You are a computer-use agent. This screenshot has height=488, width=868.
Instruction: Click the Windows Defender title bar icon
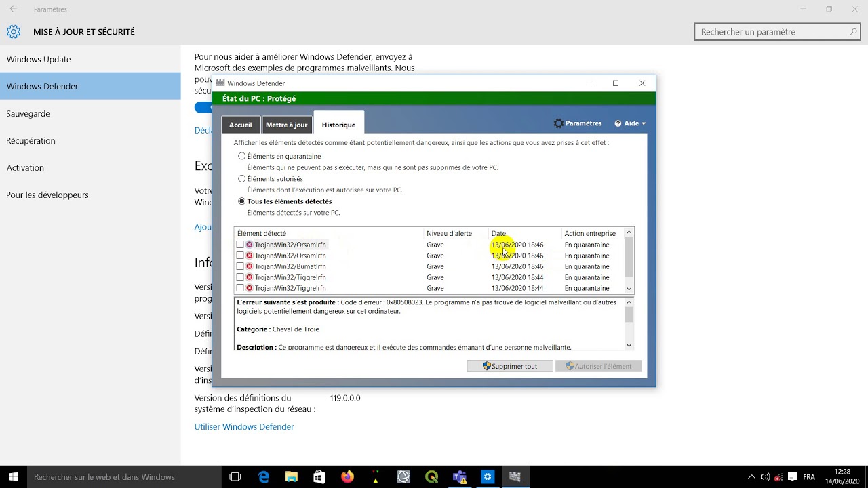click(x=220, y=83)
